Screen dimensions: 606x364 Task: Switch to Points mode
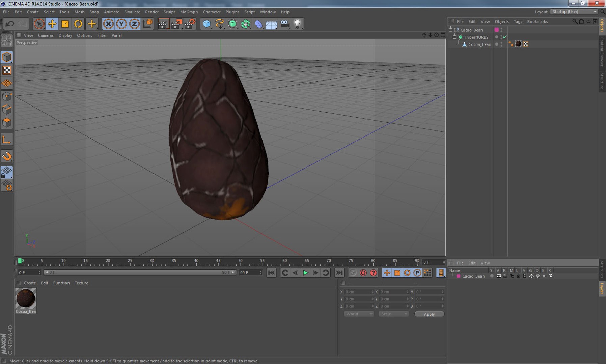(7, 97)
